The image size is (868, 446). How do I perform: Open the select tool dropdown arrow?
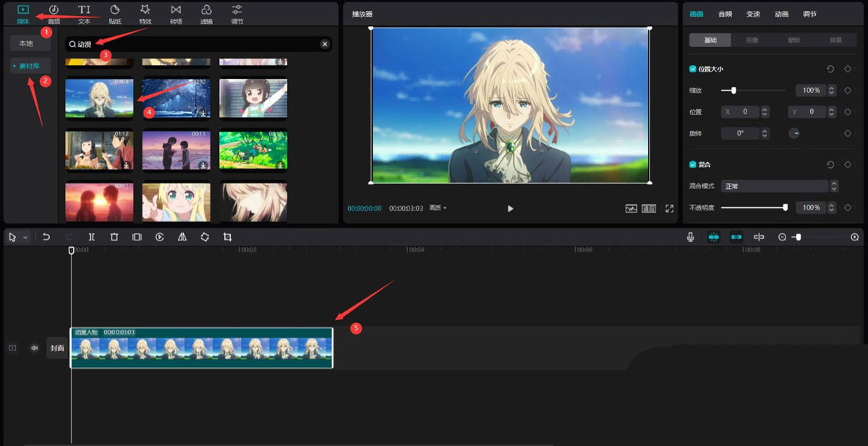pyautogui.click(x=26, y=237)
